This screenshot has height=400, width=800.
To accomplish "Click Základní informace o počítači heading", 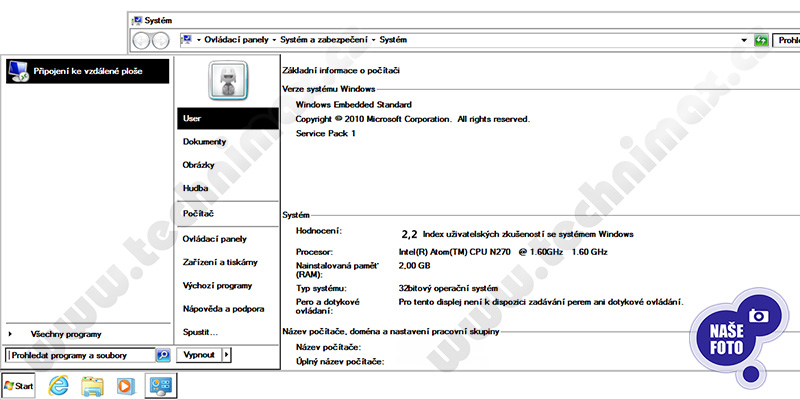I will [341, 71].
